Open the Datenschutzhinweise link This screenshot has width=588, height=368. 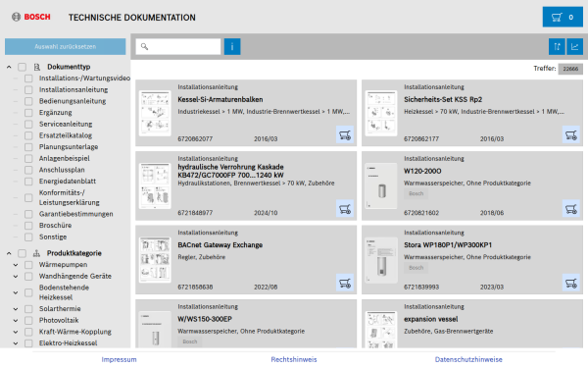click(x=468, y=359)
